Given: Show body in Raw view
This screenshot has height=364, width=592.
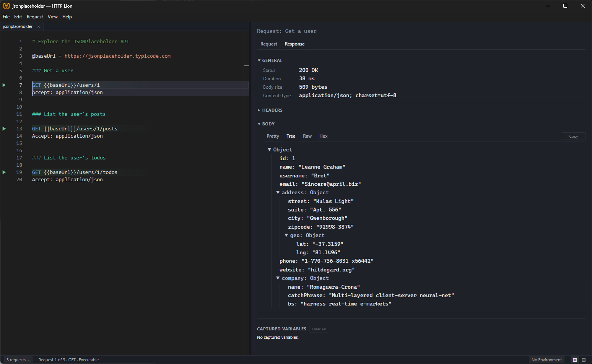Looking at the screenshot, I should [x=307, y=136].
